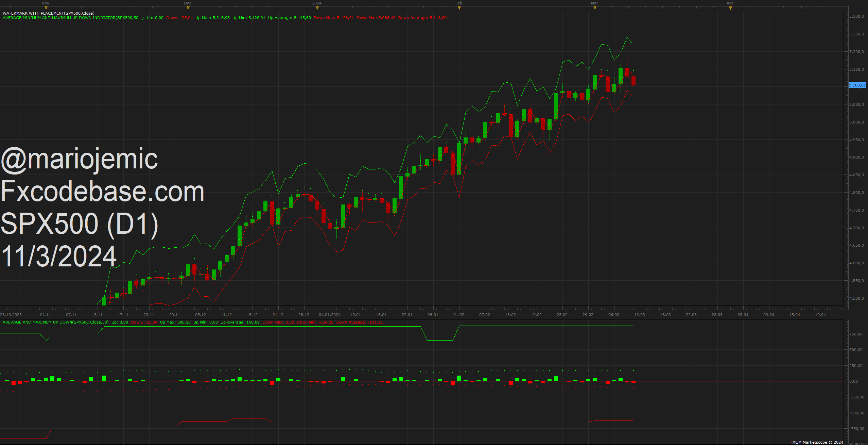Image resolution: width=868 pixels, height=445 pixels.
Task: Click the 750,00 lower panel axis label
Action: [x=856, y=334]
